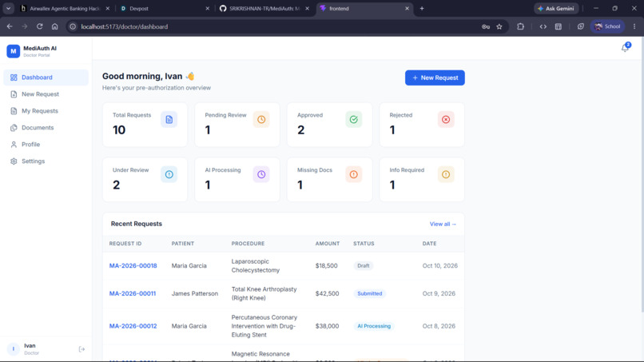Click the AI Processing clock icon

coord(261,175)
